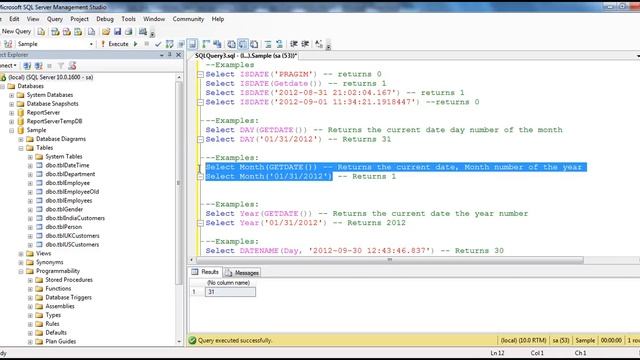Open the Community menu
The height and width of the screenshot is (360, 640).
click(x=188, y=19)
